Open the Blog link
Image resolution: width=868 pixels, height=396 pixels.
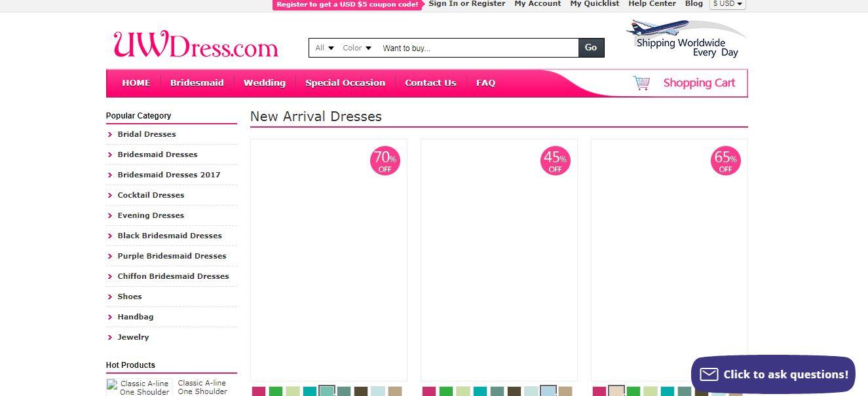(x=694, y=4)
